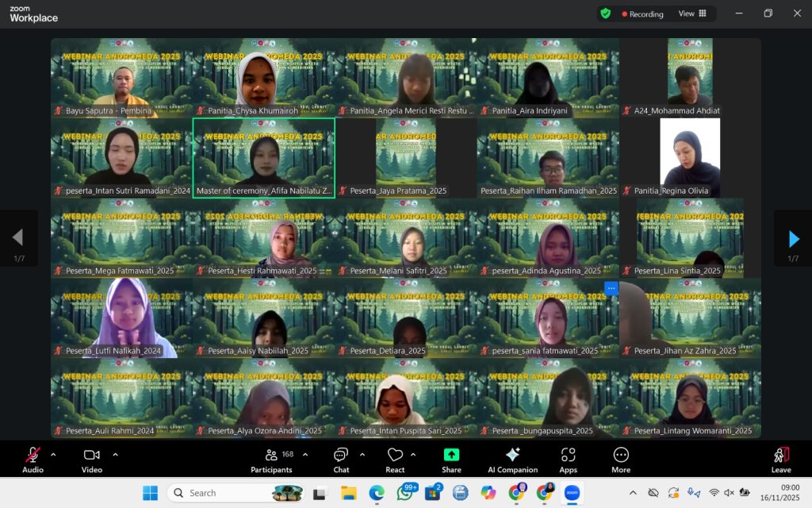The height and width of the screenshot is (508, 812).
Task: Expand video options arrow next to Video
Action: (x=115, y=455)
